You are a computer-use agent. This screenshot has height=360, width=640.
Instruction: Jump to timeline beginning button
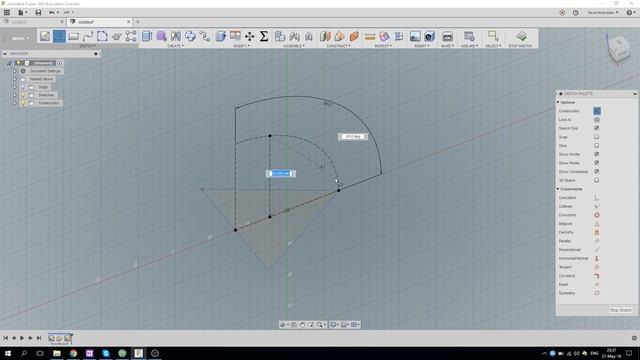tap(5, 338)
